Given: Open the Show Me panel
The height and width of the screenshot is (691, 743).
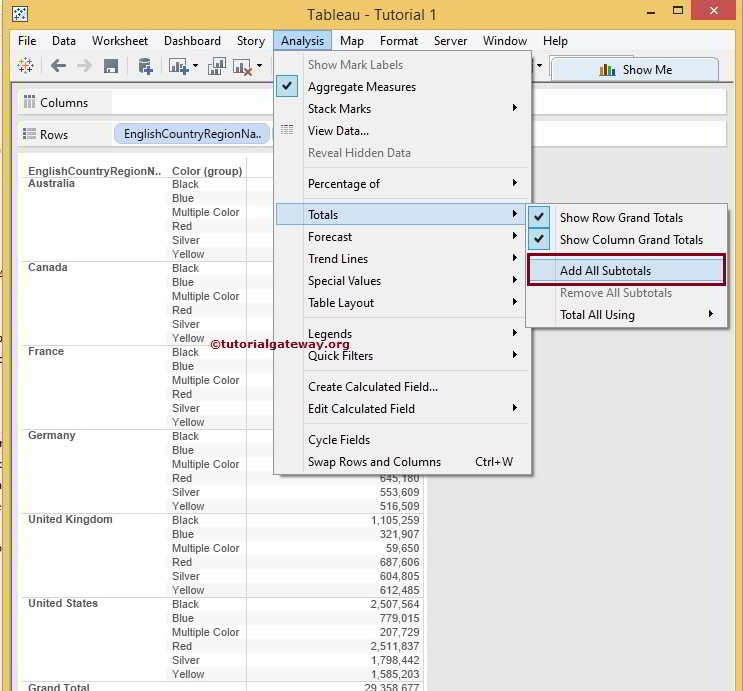Looking at the screenshot, I should 635,70.
